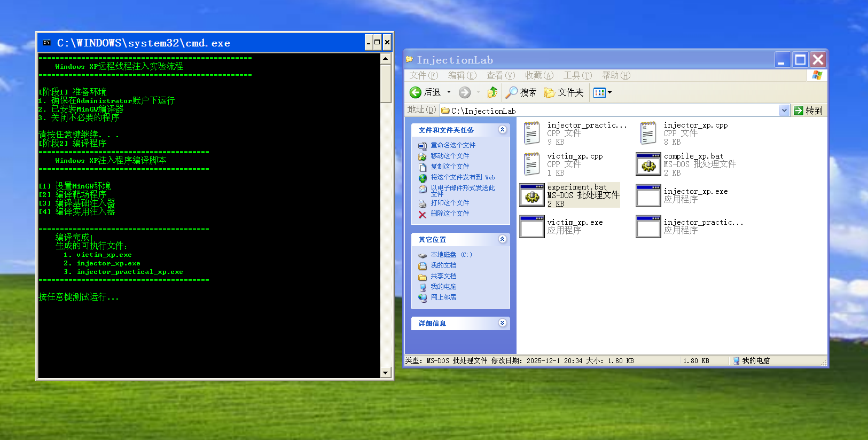Open 本地磁盘 (C:) link
868x440 pixels.
pyautogui.click(x=451, y=255)
